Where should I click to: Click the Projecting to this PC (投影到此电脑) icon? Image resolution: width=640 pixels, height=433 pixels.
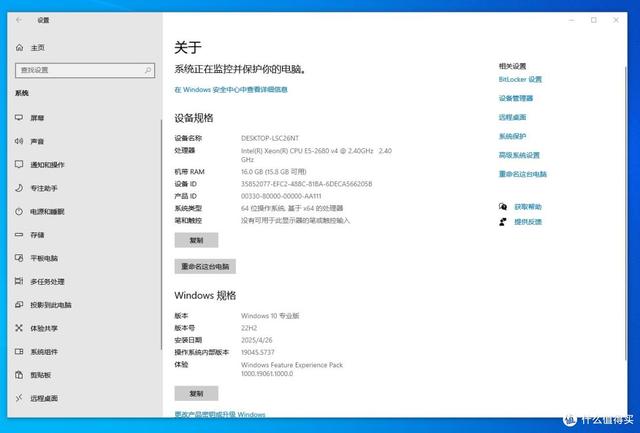[x=19, y=304]
